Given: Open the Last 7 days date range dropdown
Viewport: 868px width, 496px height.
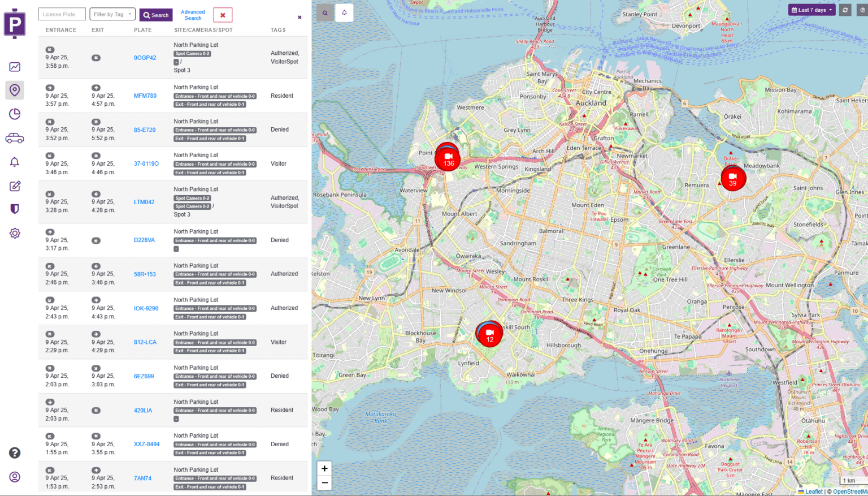Looking at the screenshot, I should point(811,10).
